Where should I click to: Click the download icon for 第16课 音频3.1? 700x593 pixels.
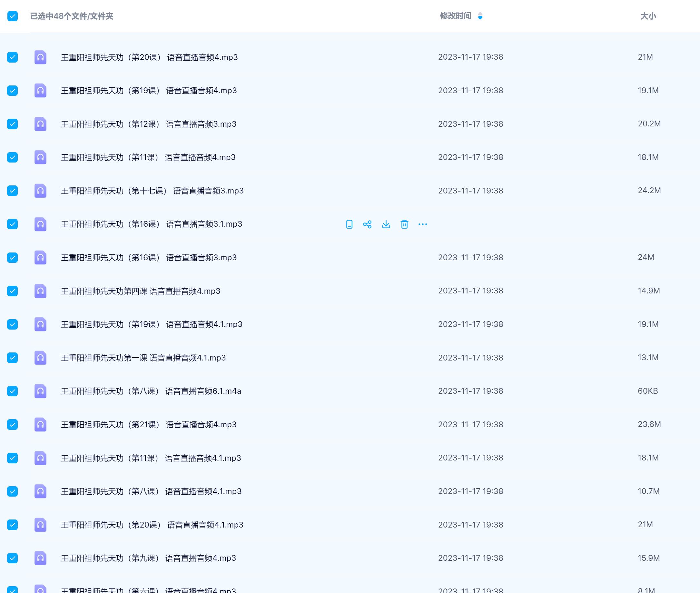tap(386, 224)
